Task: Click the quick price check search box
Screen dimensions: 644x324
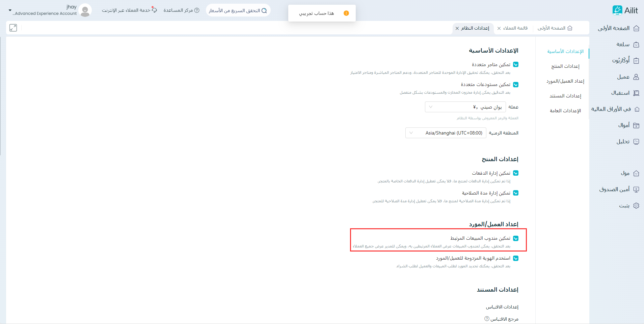Action: pos(238,11)
